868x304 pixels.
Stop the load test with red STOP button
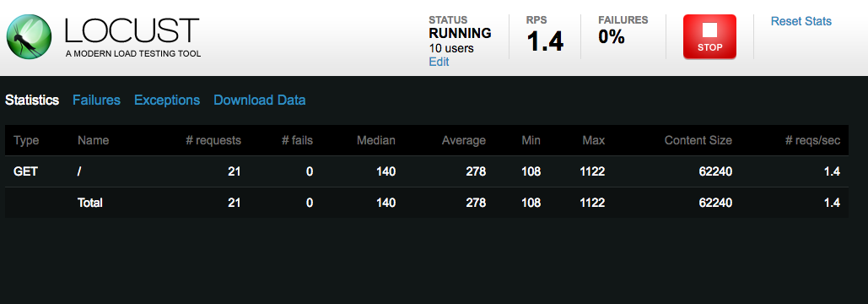tap(709, 36)
